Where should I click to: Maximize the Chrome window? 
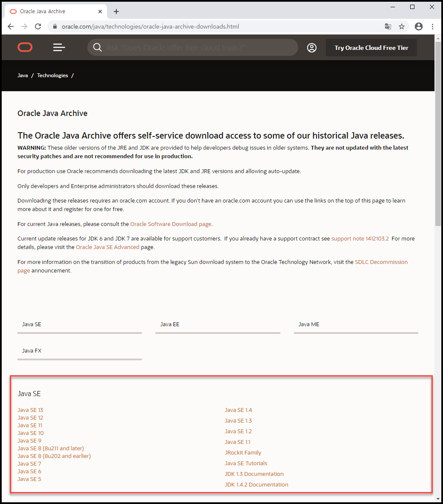pyautogui.click(x=412, y=7)
